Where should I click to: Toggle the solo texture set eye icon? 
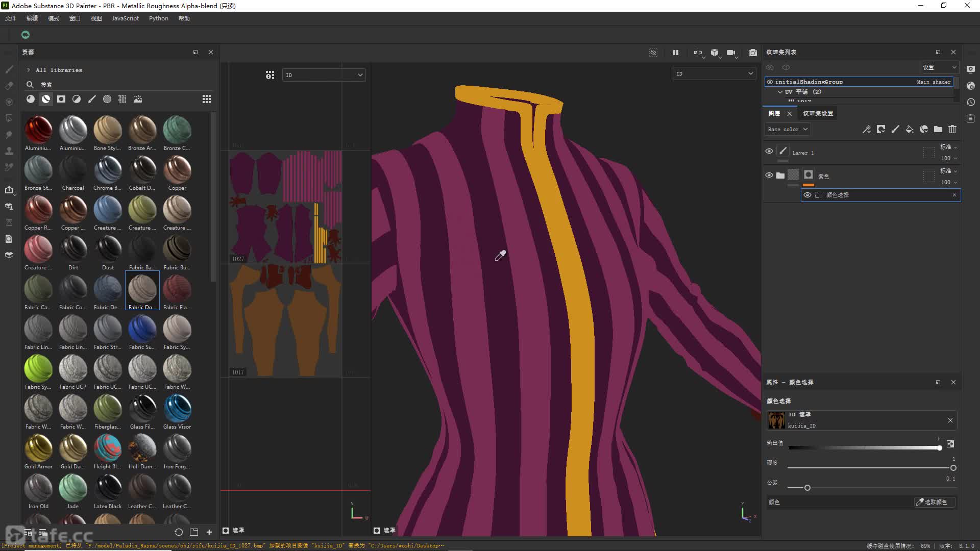pyautogui.click(x=786, y=67)
